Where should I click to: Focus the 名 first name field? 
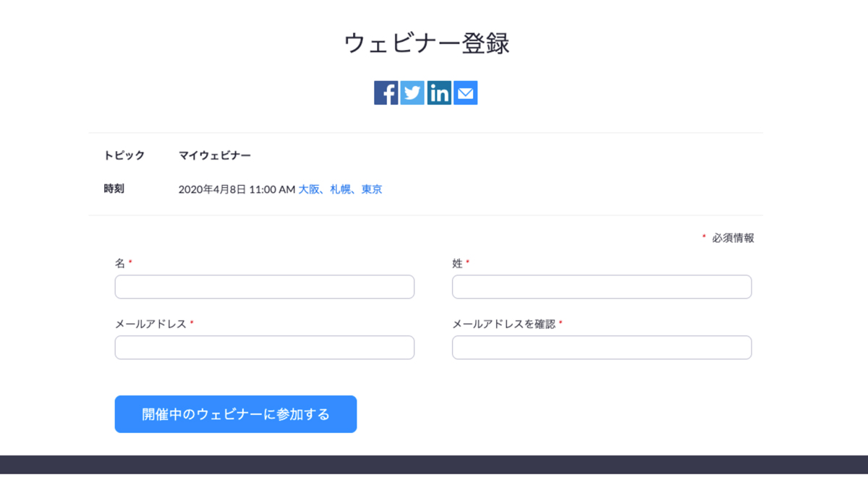265,286
